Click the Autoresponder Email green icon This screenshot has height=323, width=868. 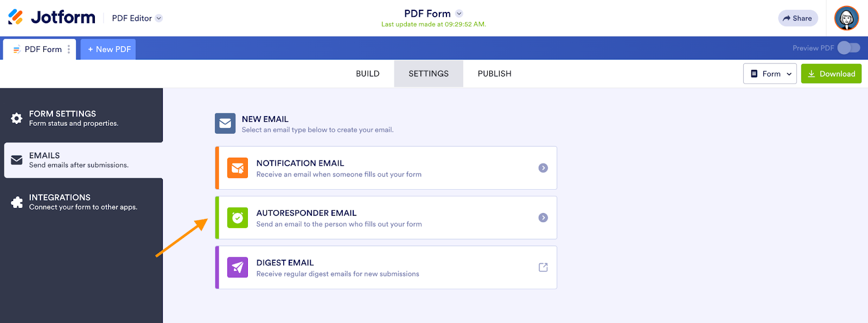[x=238, y=218]
